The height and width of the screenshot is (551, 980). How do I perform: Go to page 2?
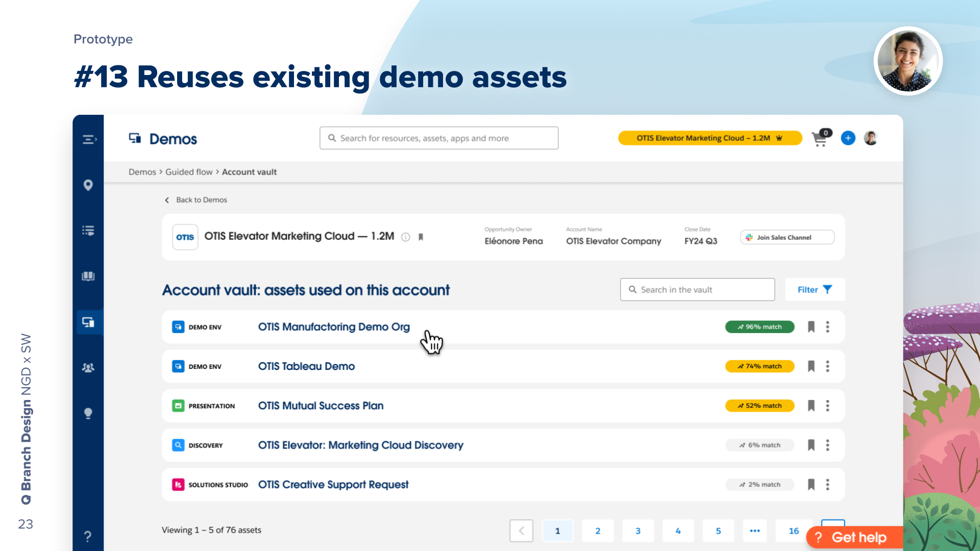click(x=598, y=531)
